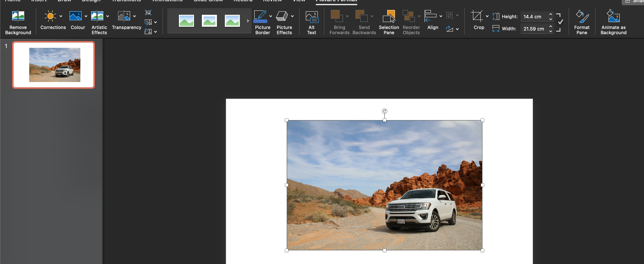The height and width of the screenshot is (264, 644).
Task: Click the Remove Background icon
Action: pos(18,16)
